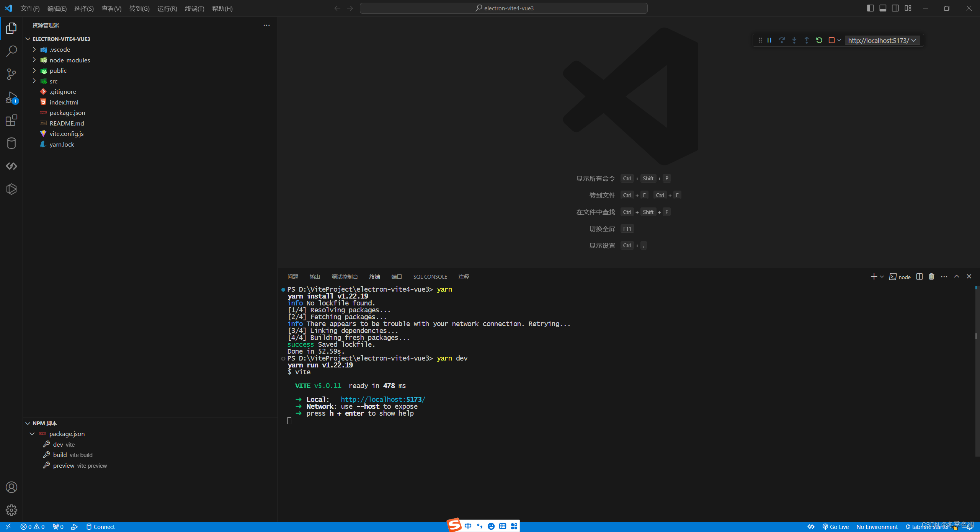Click the green restart icon in debug toolbar
The height and width of the screenshot is (532, 980).
pos(819,40)
